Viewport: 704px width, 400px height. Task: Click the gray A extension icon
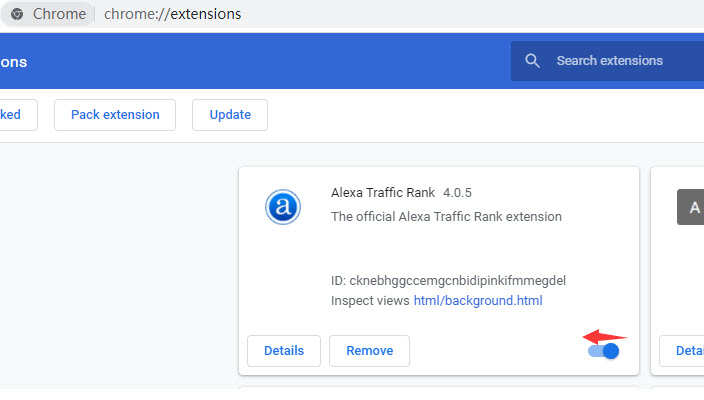click(691, 207)
